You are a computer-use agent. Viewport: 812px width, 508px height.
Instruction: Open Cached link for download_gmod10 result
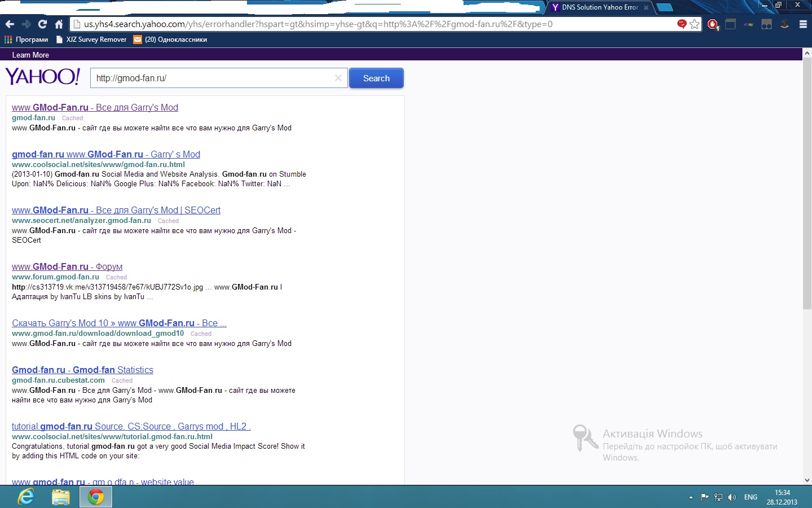201,334
